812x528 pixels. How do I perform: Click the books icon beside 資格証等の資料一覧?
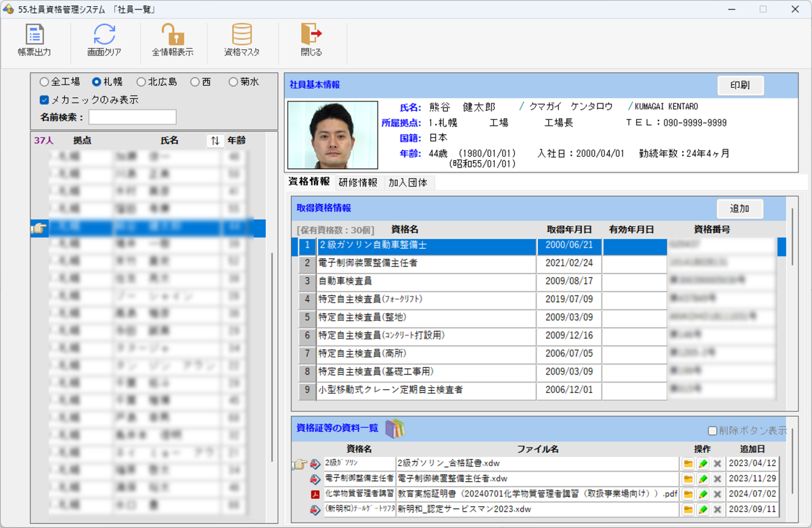(394, 428)
